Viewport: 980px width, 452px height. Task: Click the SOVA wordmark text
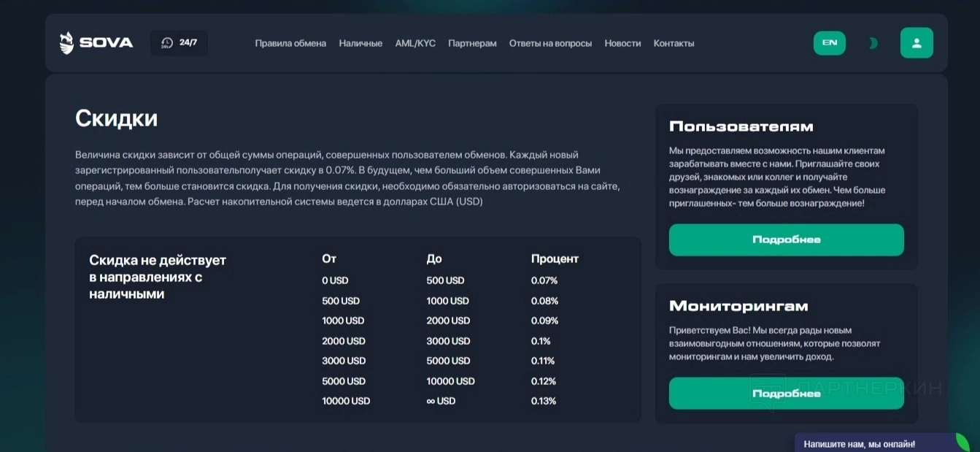coord(107,43)
